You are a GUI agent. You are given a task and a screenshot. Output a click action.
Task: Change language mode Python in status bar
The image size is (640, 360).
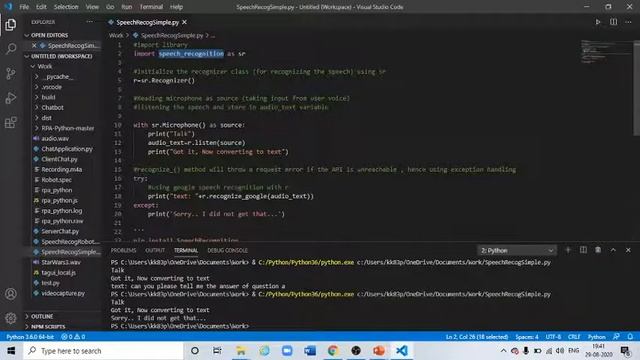(596, 337)
